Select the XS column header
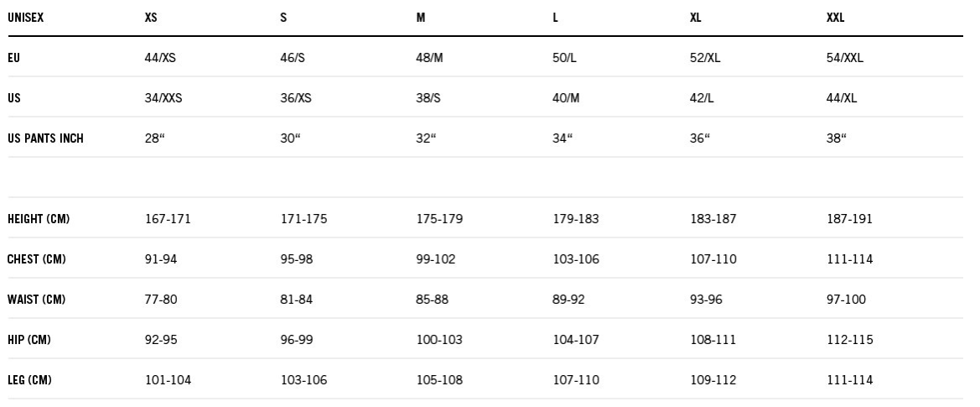Screen dimensions: 980x407 point(151,18)
